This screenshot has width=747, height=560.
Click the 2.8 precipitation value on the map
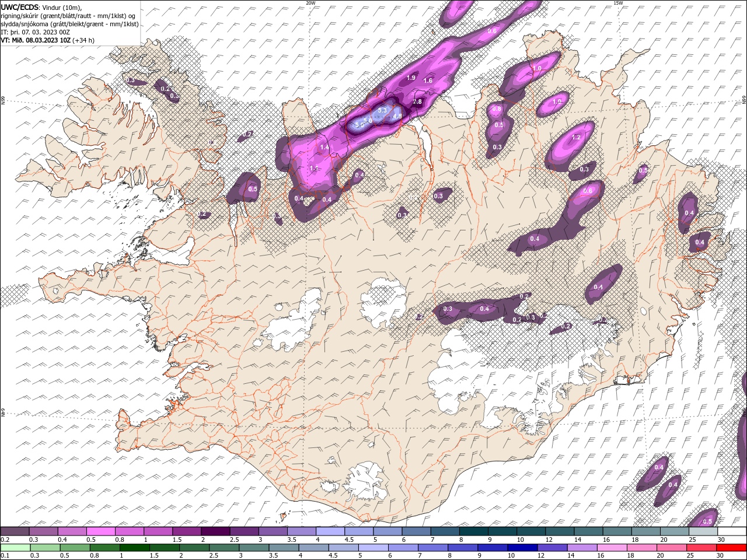pyautogui.click(x=417, y=101)
